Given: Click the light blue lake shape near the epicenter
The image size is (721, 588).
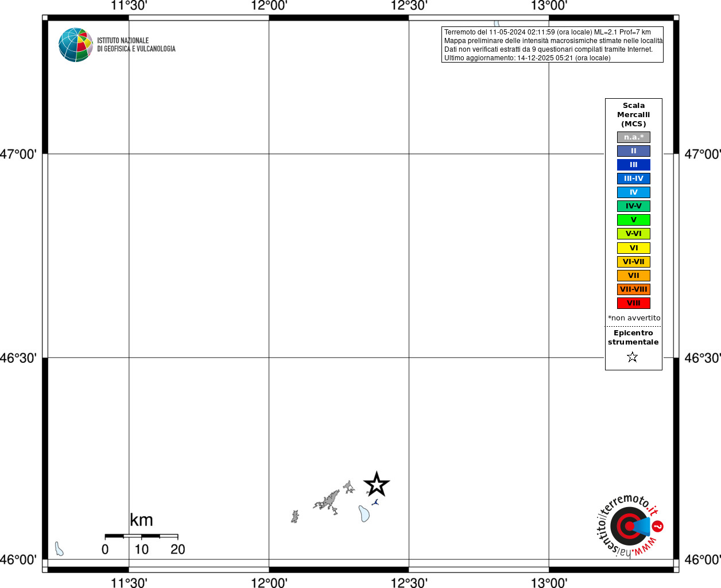Looking at the screenshot, I should 364,513.
